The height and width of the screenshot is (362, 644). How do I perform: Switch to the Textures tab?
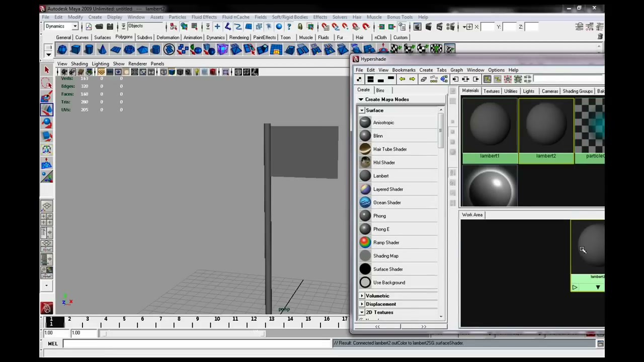(491, 92)
